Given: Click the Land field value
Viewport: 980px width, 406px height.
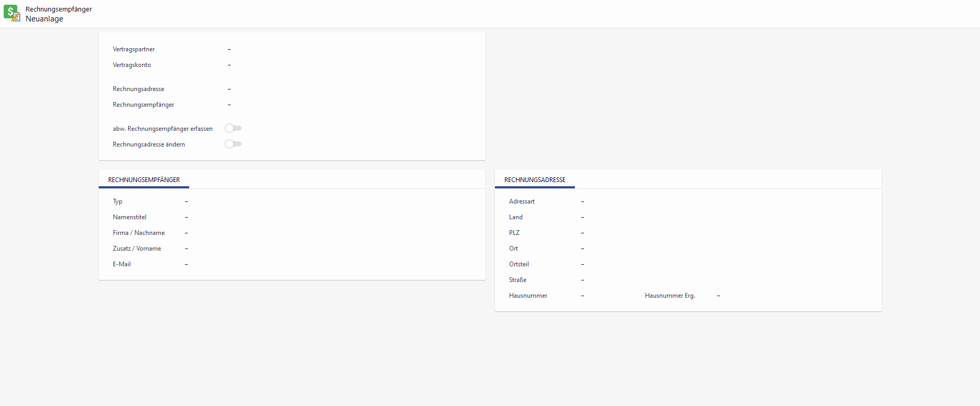Looking at the screenshot, I should pyautogui.click(x=582, y=217).
